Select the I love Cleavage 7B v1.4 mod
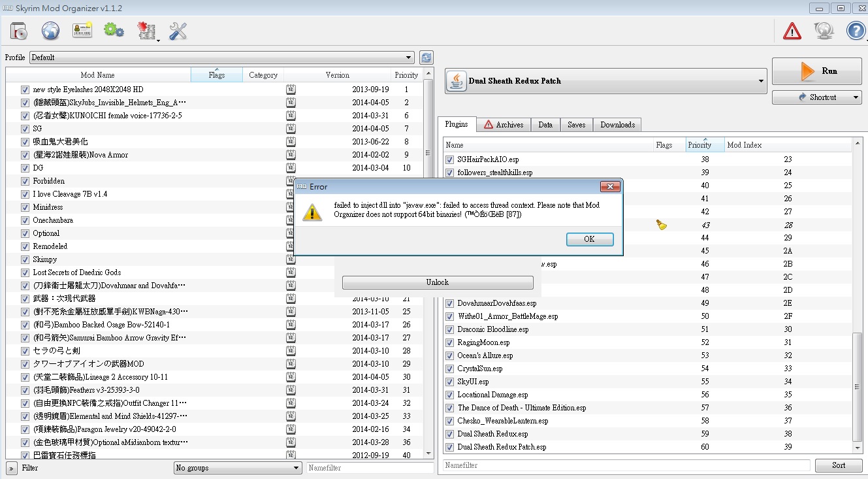This screenshot has width=868, height=479. (70, 194)
